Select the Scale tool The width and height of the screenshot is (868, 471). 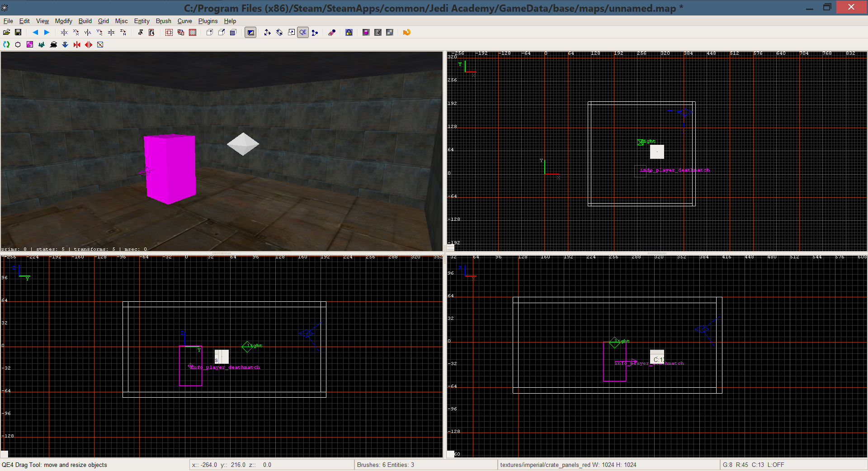pyautogui.click(x=291, y=32)
